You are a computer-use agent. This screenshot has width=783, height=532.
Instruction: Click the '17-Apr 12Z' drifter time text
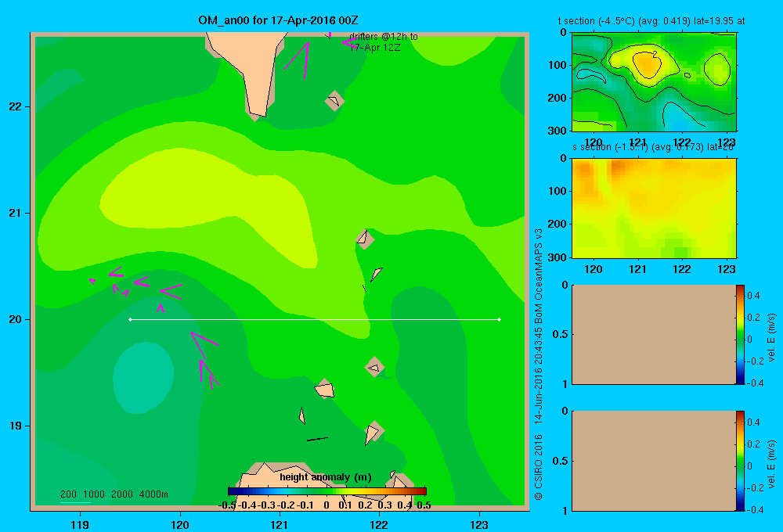tap(374, 48)
